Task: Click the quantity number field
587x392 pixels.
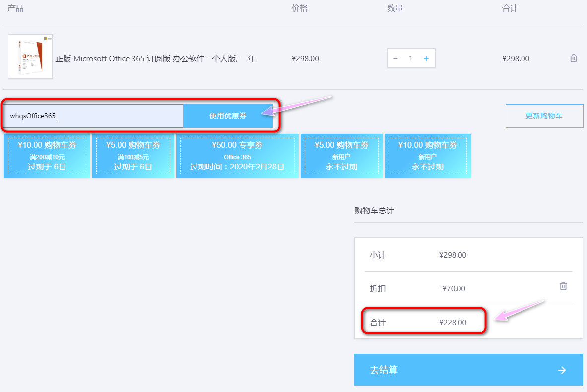Action: click(x=410, y=58)
